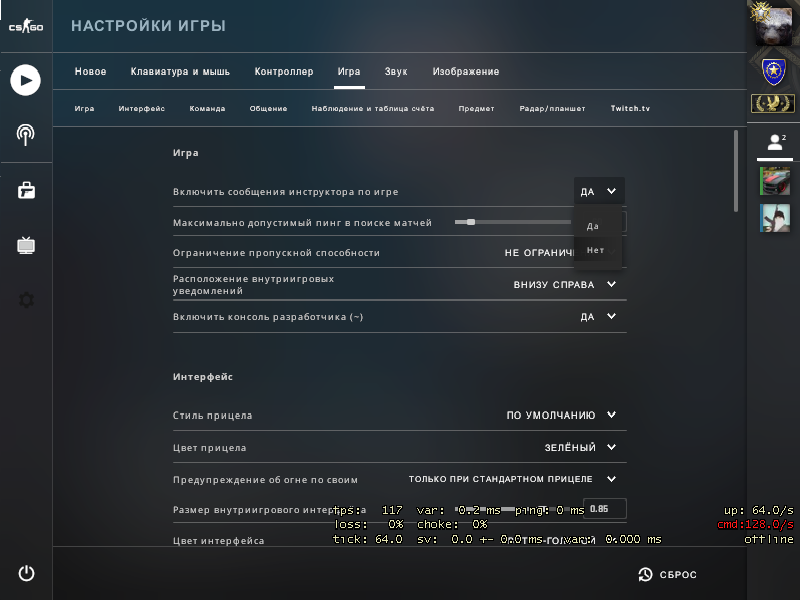Adjust the max matchmaking ping slider
This screenshot has width=800, height=600.
click(513, 222)
